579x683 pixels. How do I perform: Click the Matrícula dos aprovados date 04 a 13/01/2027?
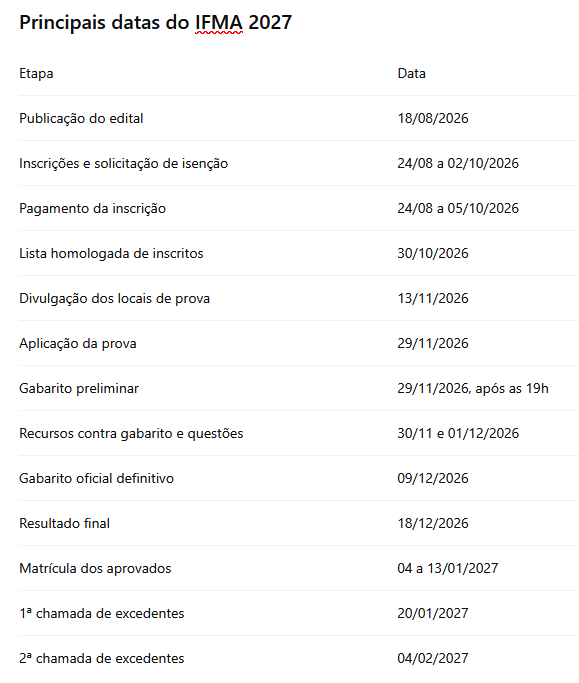tap(447, 568)
